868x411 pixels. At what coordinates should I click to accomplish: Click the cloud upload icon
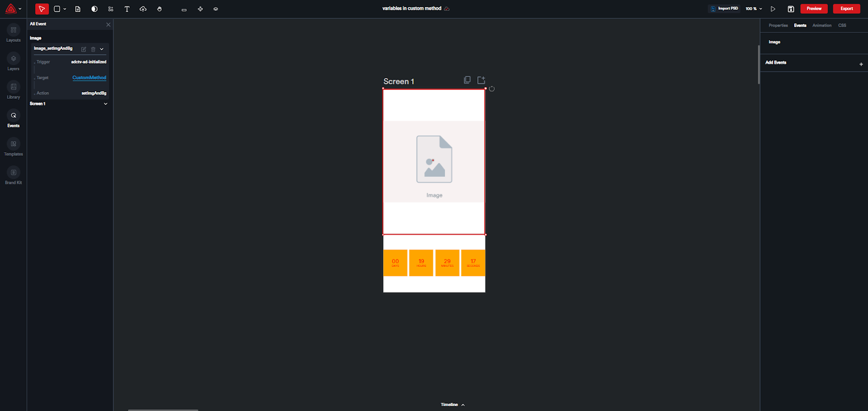coord(143,9)
